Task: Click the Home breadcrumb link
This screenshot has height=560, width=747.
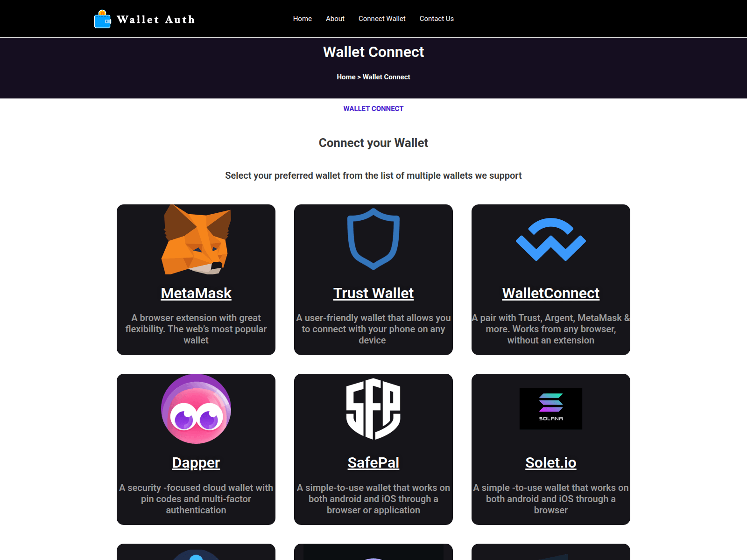Action: pyautogui.click(x=346, y=77)
